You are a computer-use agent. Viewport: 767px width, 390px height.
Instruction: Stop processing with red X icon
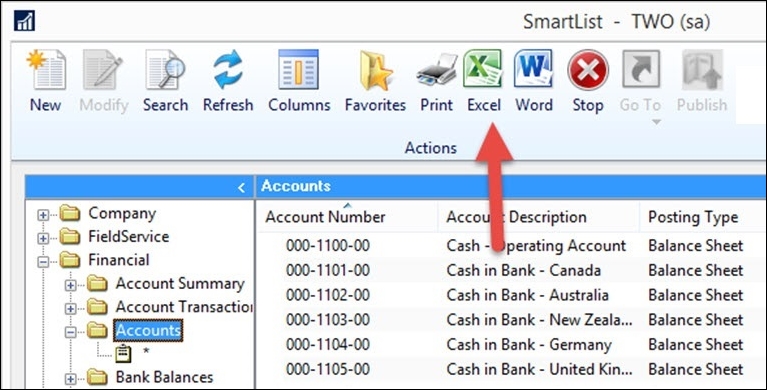pos(587,81)
